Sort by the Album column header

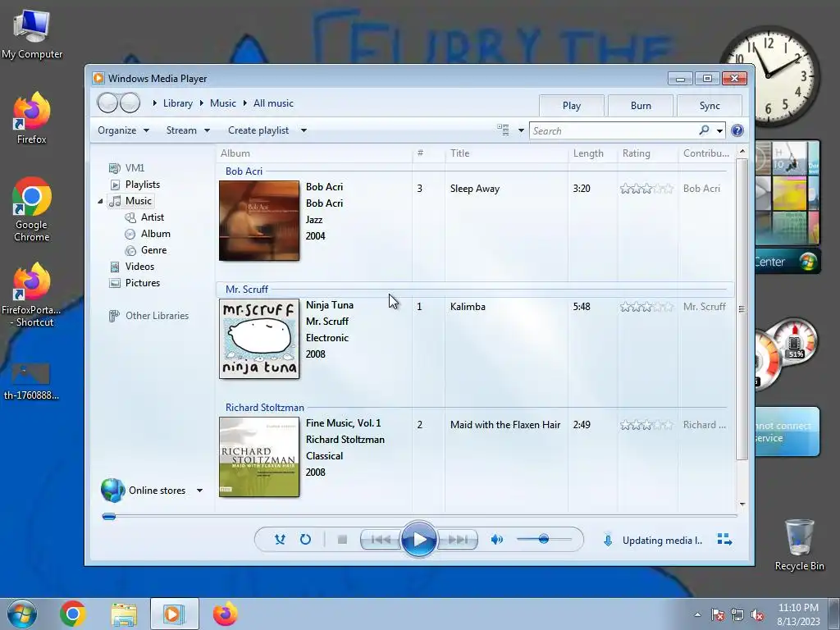tap(314, 153)
